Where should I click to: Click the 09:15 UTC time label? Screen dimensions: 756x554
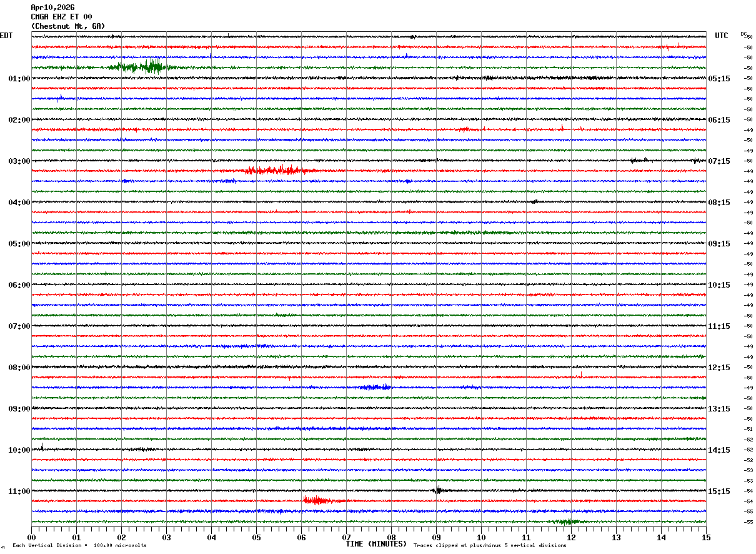tap(719, 244)
